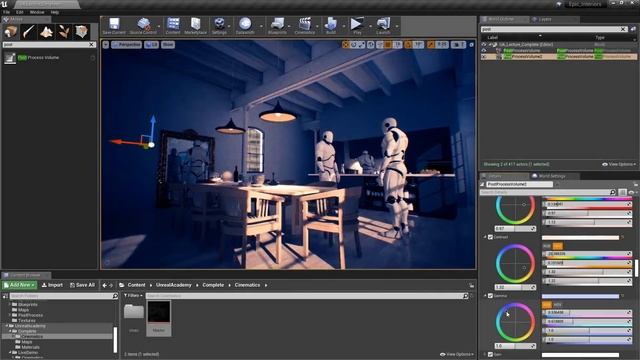Open the Help menu

click(x=55, y=12)
